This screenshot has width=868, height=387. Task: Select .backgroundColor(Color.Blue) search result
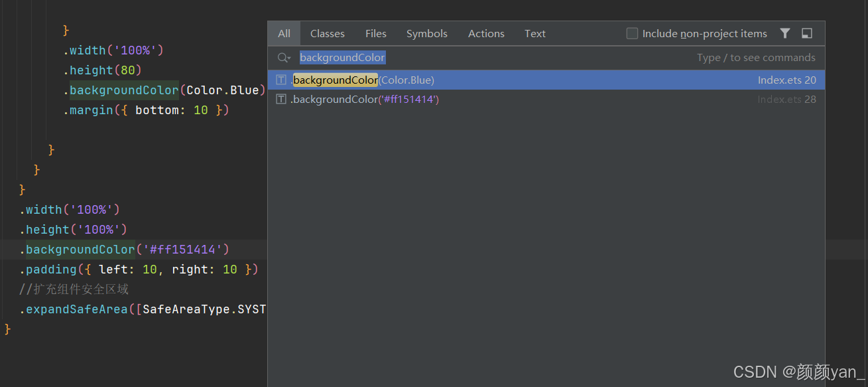[x=546, y=80]
